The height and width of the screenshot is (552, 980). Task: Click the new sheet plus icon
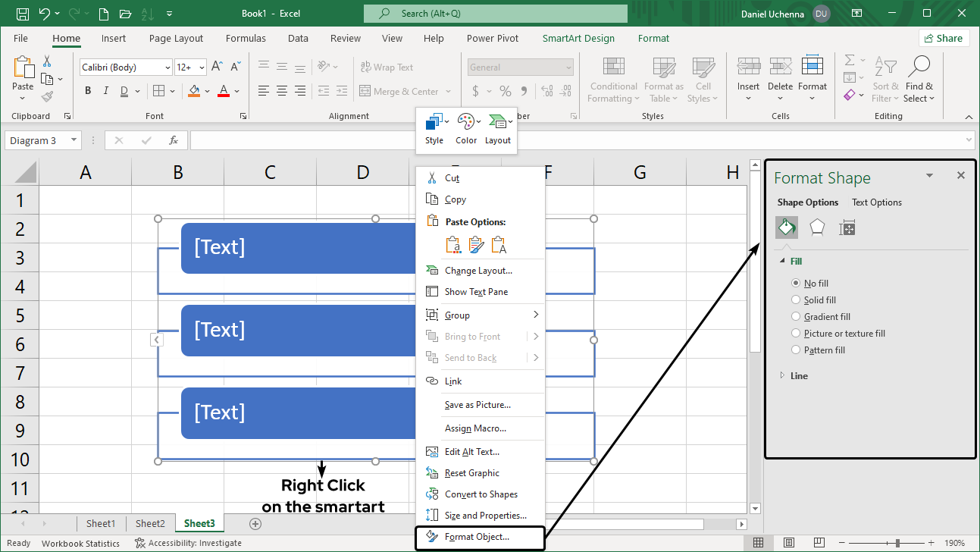[255, 524]
